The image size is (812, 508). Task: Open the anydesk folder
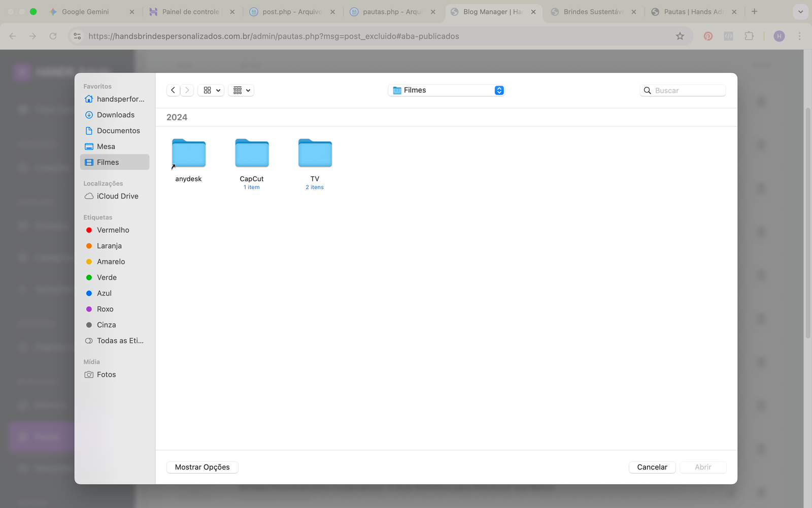(188, 154)
